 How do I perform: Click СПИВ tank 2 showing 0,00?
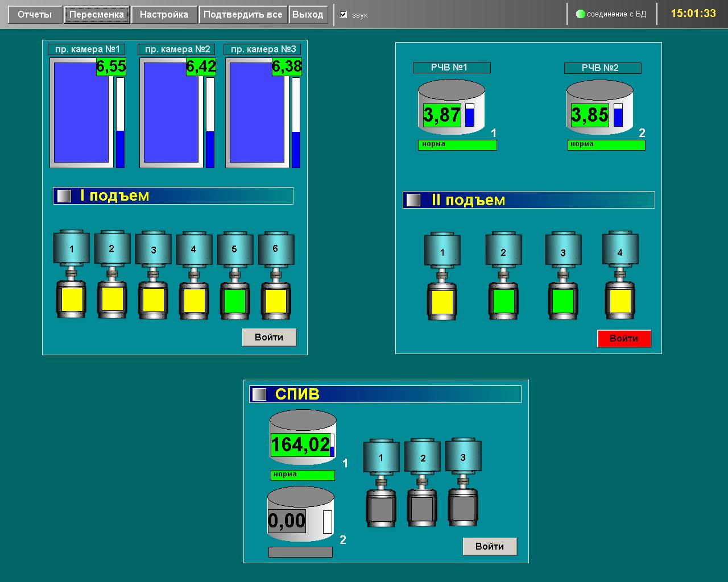pos(300,514)
